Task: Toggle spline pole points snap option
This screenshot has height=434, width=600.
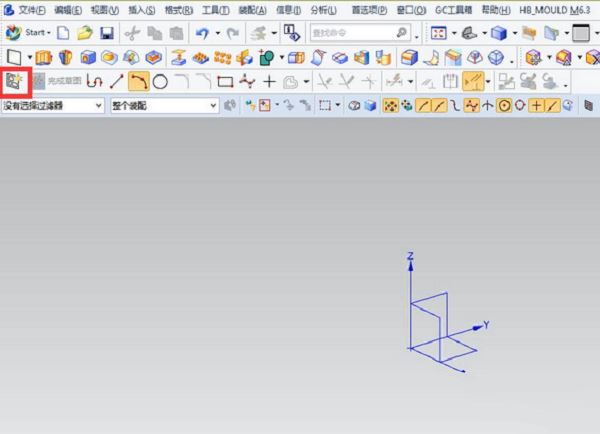Action: tap(471, 105)
